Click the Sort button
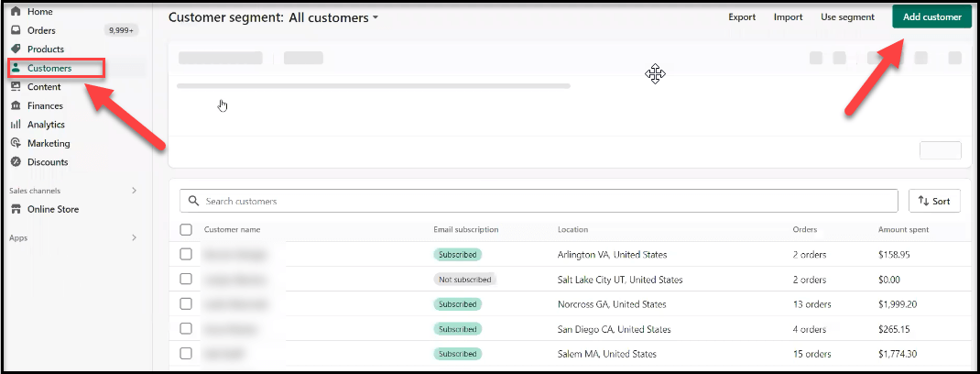 coord(934,202)
